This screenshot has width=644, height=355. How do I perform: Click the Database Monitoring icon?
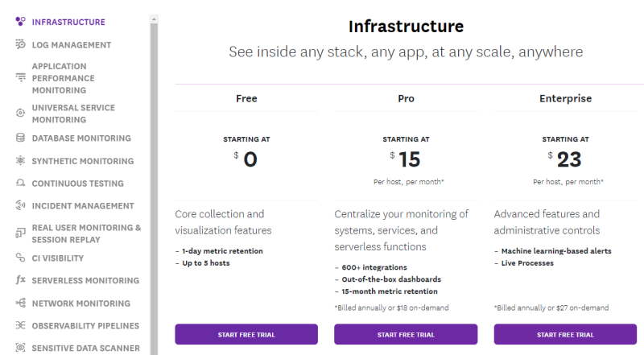(x=20, y=138)
